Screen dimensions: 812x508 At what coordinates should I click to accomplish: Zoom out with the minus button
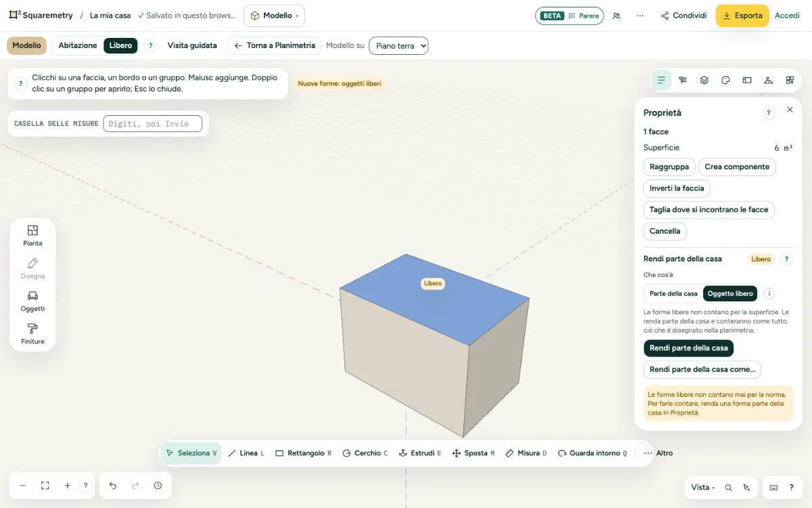(22, 486)
